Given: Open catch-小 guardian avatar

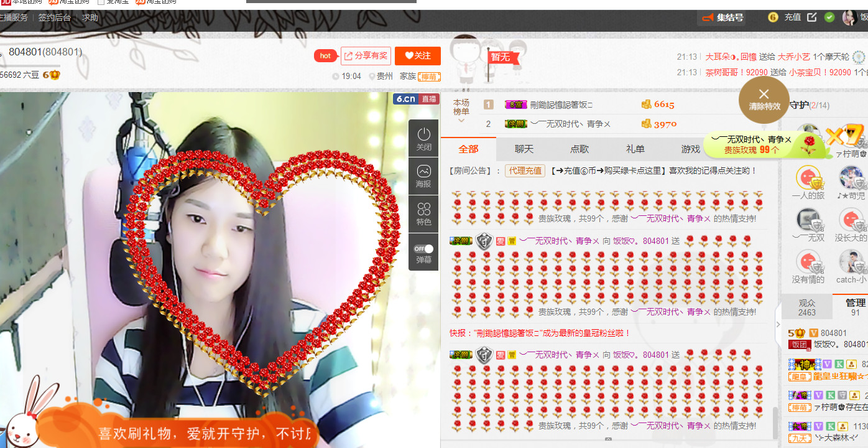Looking at the screenshot, I should (x=851, y=262).
